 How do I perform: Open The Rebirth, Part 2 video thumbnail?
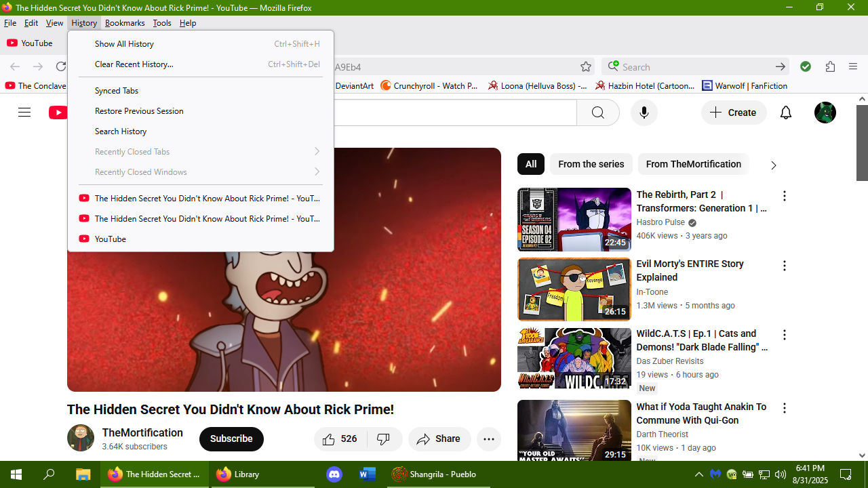coord(574,220)
